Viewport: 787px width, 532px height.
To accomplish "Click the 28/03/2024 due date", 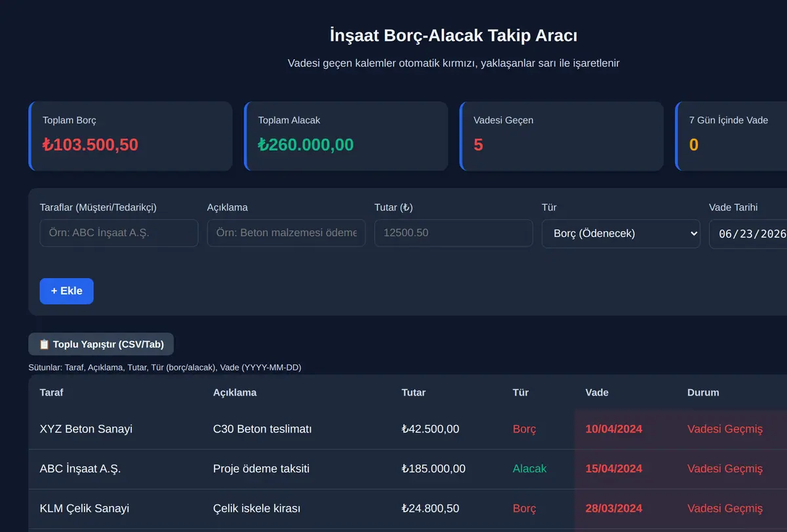I will [614, 508].
